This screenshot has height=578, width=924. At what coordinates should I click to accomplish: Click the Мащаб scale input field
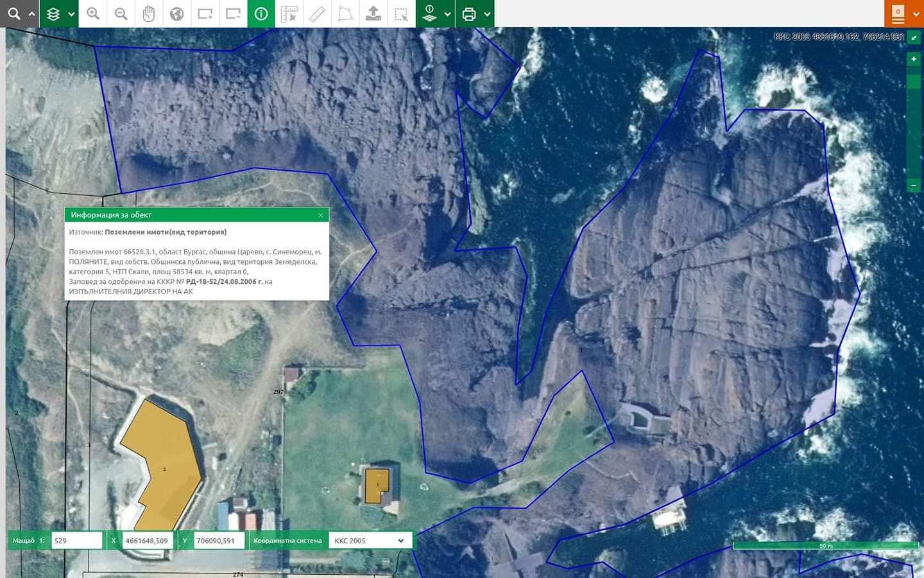(77, 541)
